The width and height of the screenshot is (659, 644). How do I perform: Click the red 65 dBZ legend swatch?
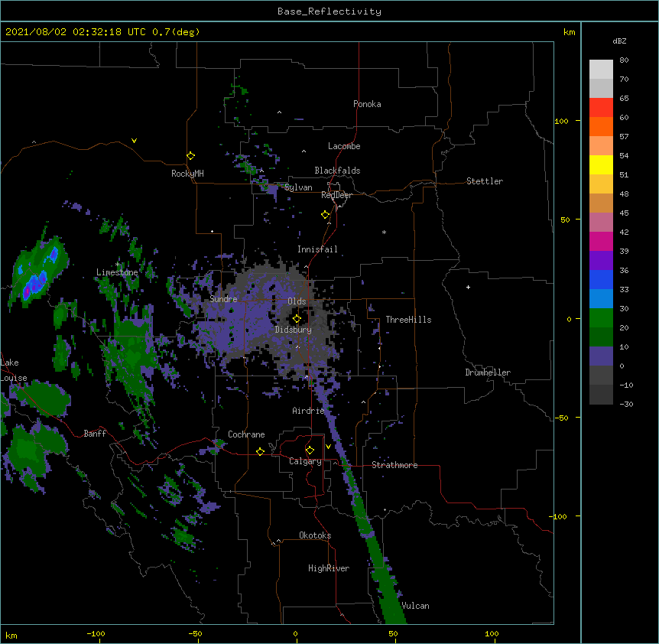601,107
